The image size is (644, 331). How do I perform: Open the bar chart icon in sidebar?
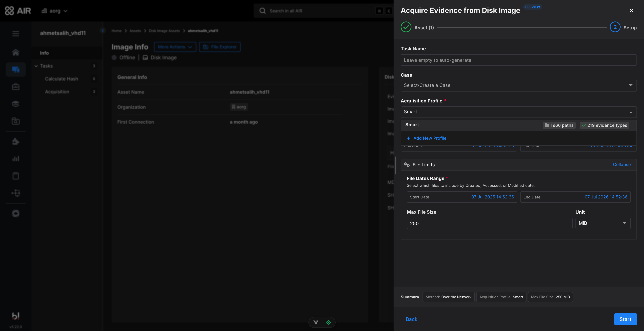coord(16,159)
